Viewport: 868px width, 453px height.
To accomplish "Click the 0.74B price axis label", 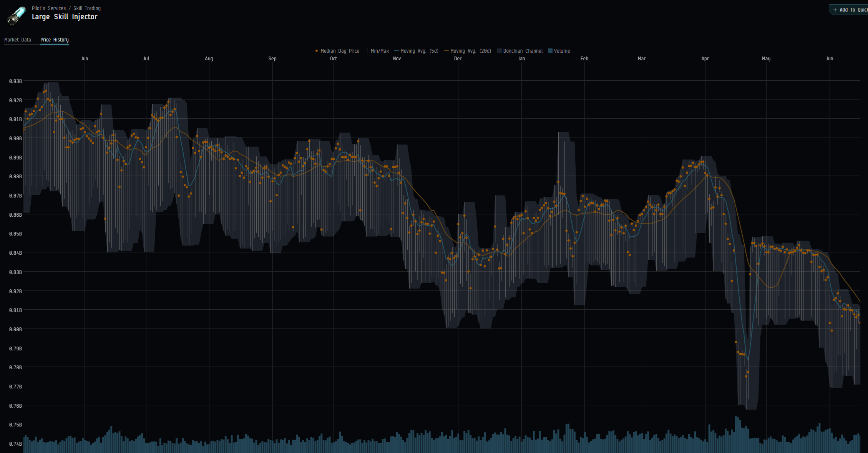I will 15,444.
